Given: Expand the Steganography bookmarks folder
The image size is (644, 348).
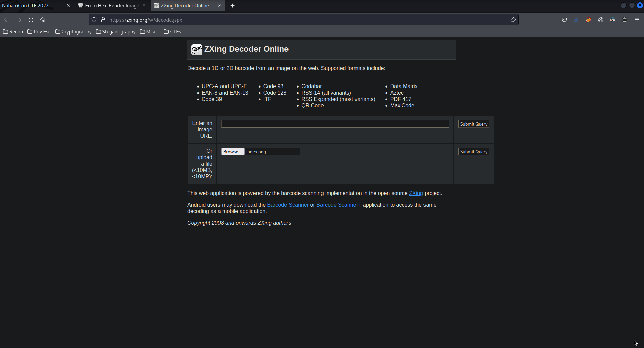Looking at the screenshot, I should pyautogui.click(x=115, y=32).
